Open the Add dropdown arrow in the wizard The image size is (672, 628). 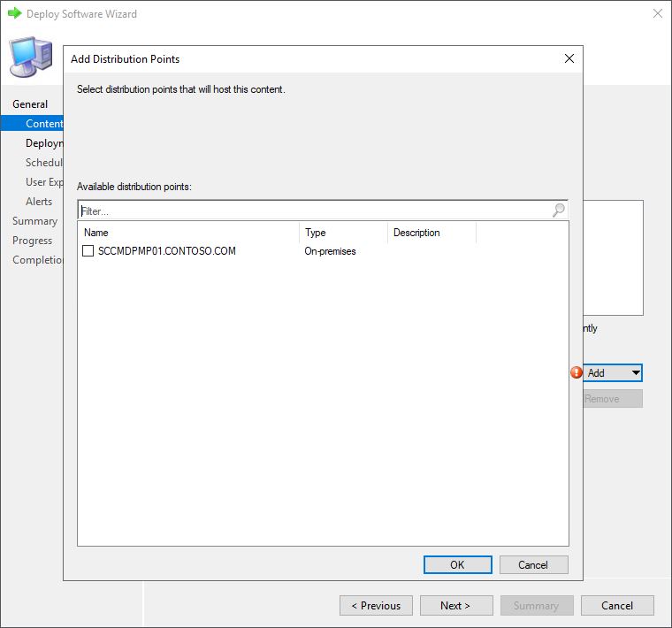(x=636, y=372)
